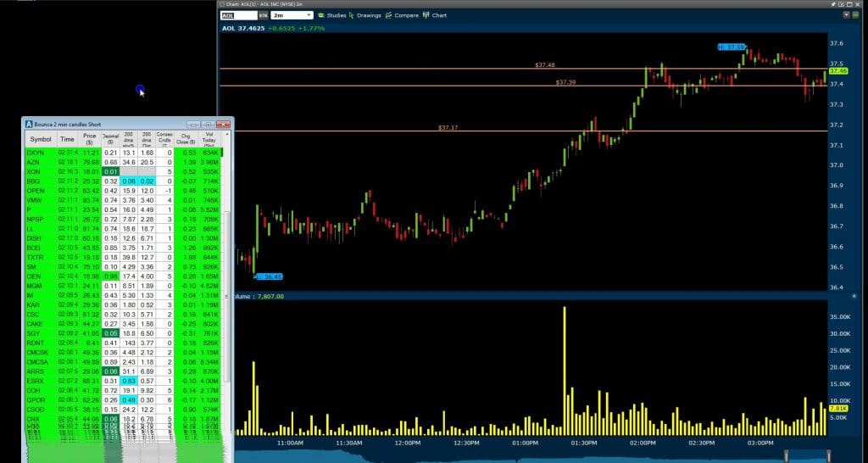868x463 pixels.
Task: Select the OPEN symbol row
Action: (124, 191)
